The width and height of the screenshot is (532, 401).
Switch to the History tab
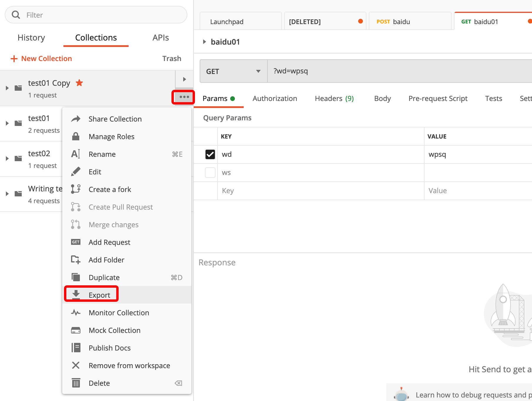tap(31, 38)
